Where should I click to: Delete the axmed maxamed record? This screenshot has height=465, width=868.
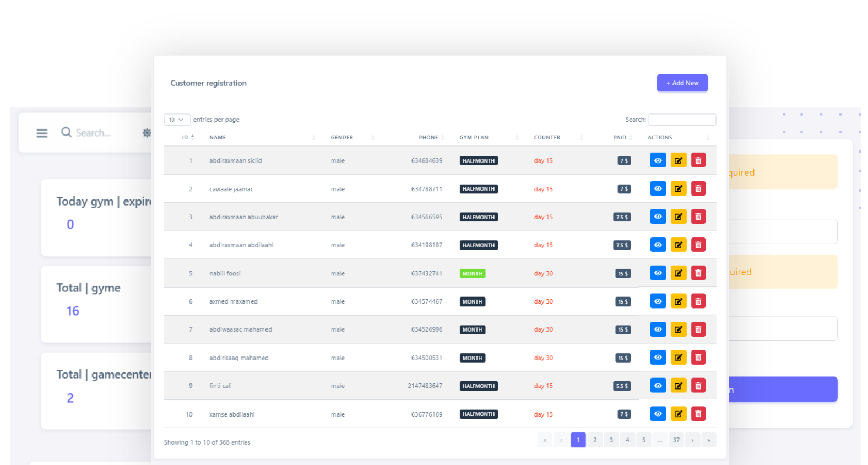(698, 301)
